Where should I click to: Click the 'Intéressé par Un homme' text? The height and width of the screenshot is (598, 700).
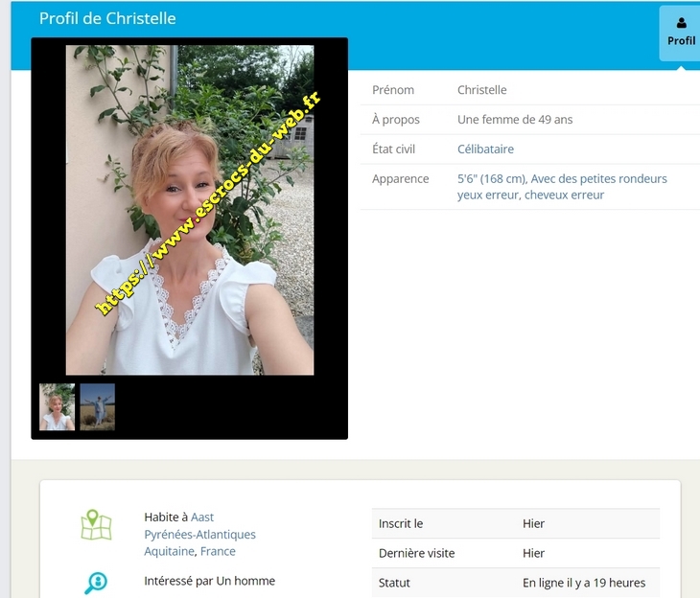point(209,581)
